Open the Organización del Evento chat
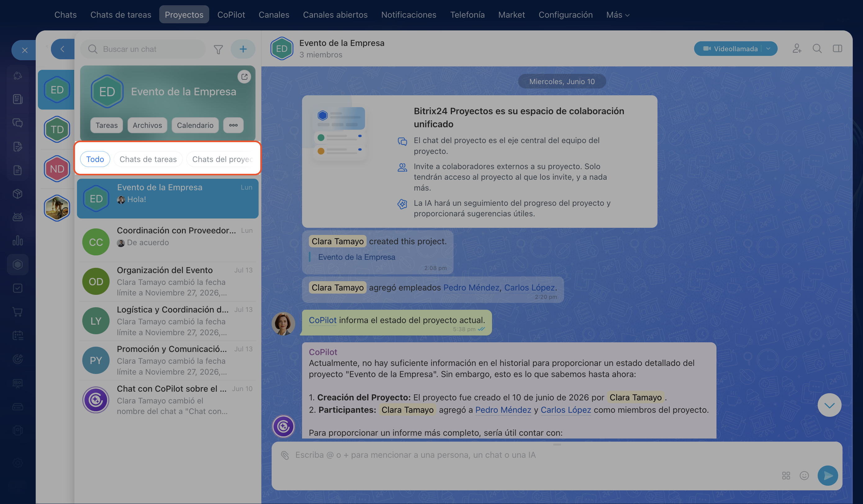The image size is (863, 504). click(x=168, y=281)
